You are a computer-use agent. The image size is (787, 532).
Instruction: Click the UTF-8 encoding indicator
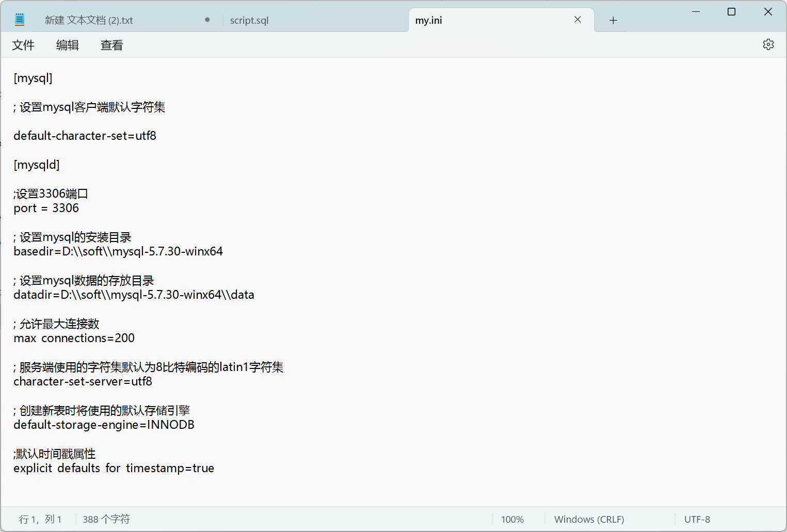[697, 519]
